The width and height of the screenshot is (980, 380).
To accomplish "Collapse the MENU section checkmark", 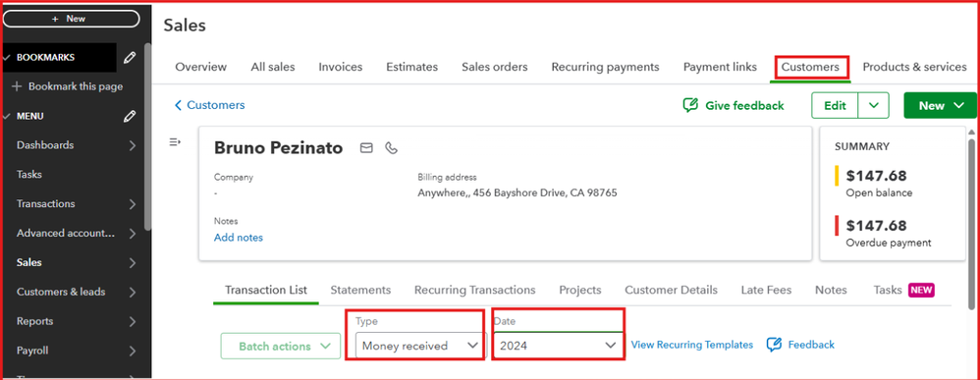I will click(7, 116).
